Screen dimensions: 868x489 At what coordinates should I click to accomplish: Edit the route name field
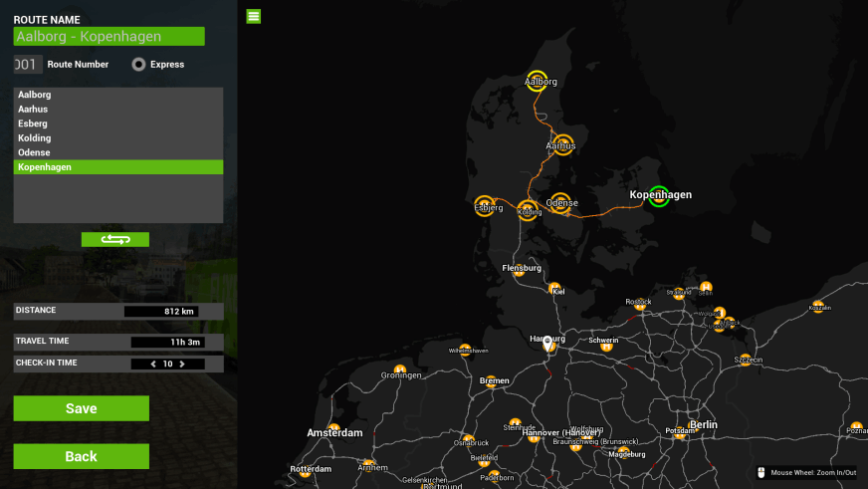(x=109, y=37)
